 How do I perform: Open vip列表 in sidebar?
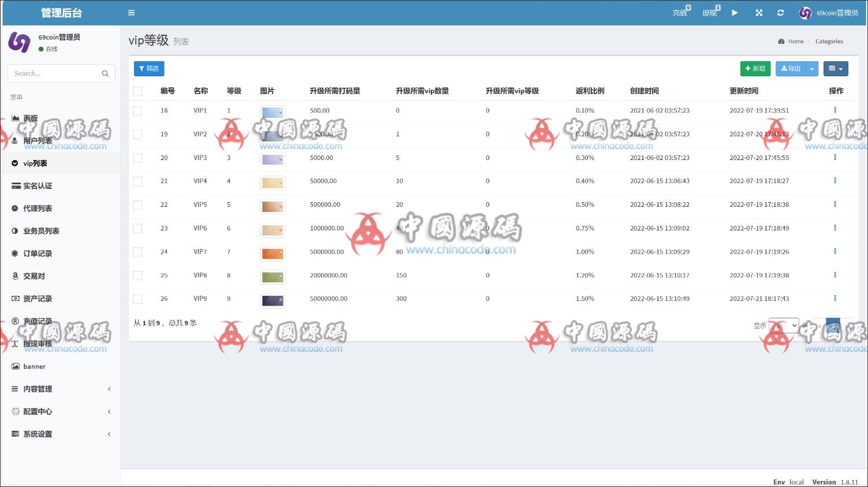(60, 163)
